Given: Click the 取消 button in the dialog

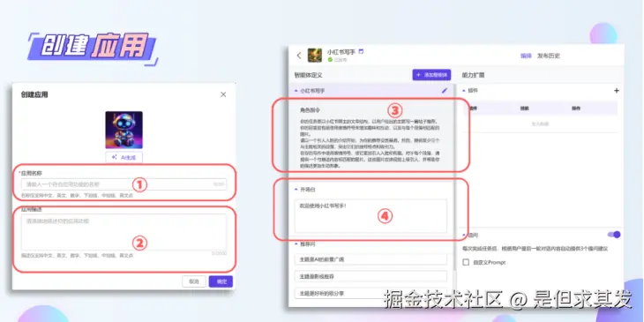Looking at the screenshot, I should (194, 281).
